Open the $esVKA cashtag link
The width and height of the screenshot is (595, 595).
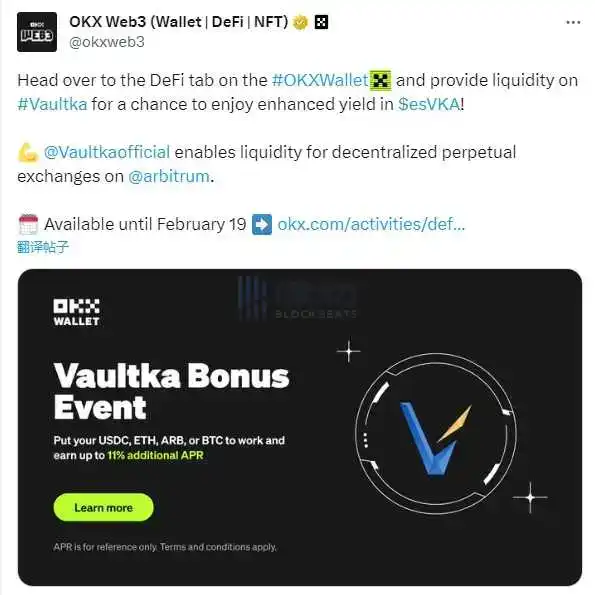click(x=429, y=104)
